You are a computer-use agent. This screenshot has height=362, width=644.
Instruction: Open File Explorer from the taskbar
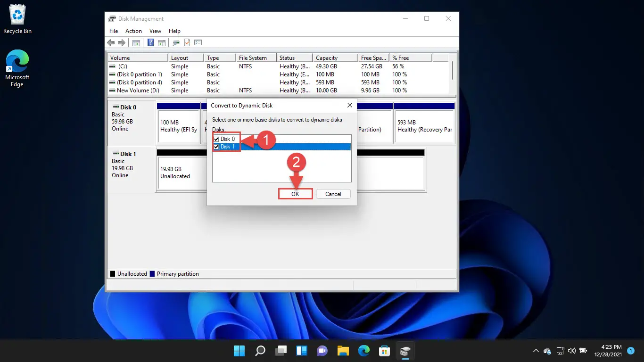tap(343, 351)
